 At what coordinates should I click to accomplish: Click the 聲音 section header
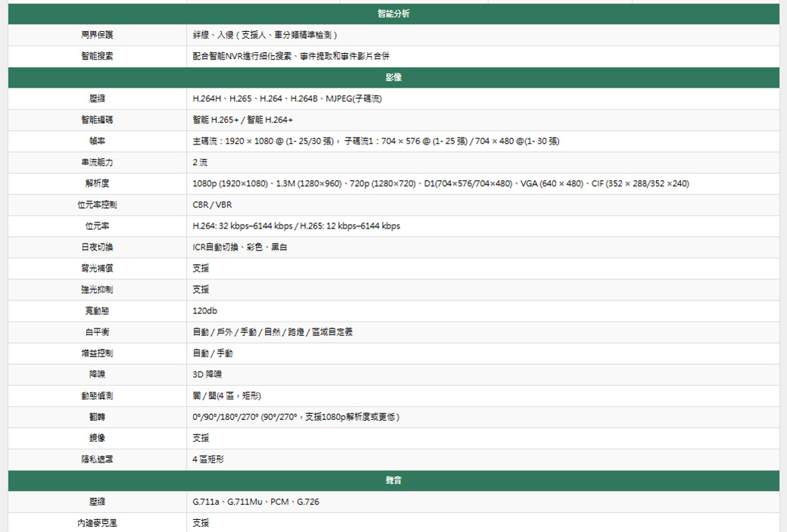point(393,481)
